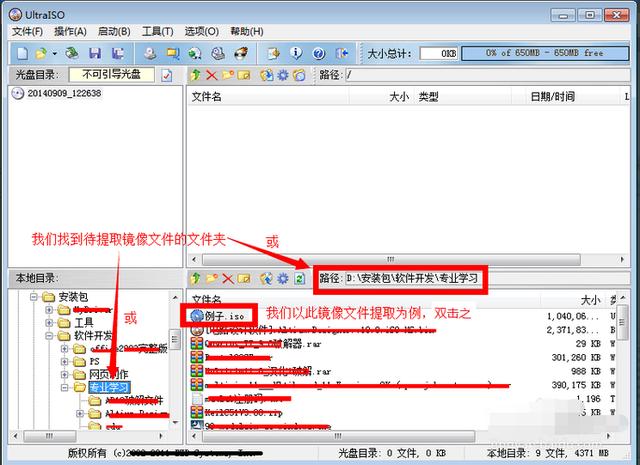Click Rename icon in local pane toolbar
Image resolution: width=640 pixels, height=465 pixels.
[244, 278]
